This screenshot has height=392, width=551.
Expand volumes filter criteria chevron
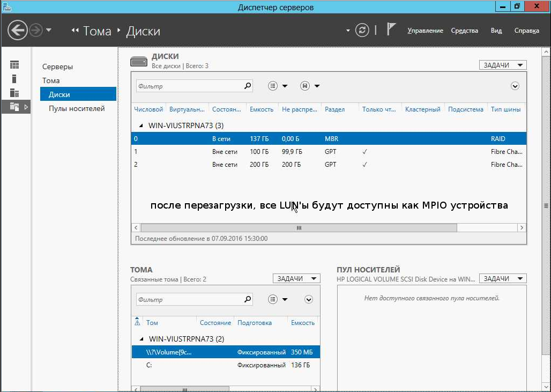[x=309, y=299]
